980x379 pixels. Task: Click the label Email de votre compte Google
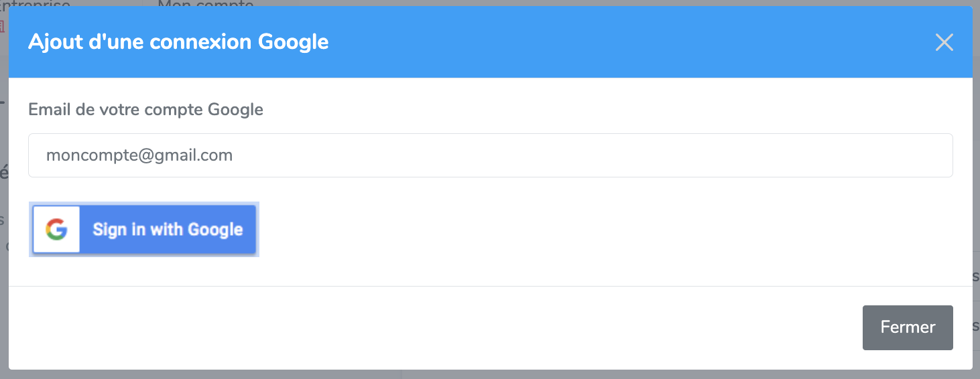coord(145,109)
